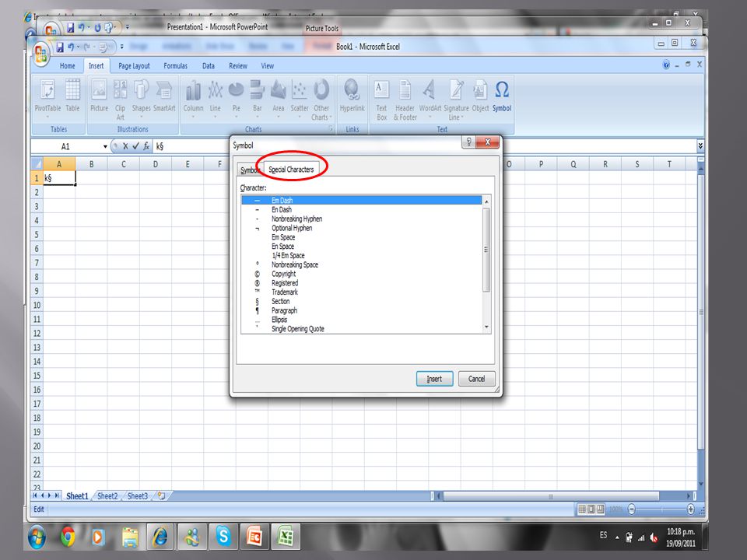
Task: Cancel the formula bar entry
Action: click(x=125, y=146)
